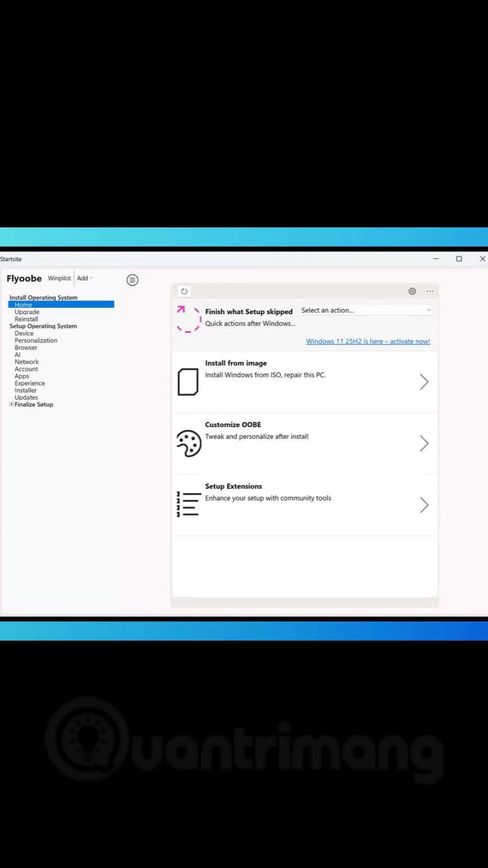Viewport: 488px width, 868px height.
Task: Open the hamburger menu icon
Action: (132, 280)
